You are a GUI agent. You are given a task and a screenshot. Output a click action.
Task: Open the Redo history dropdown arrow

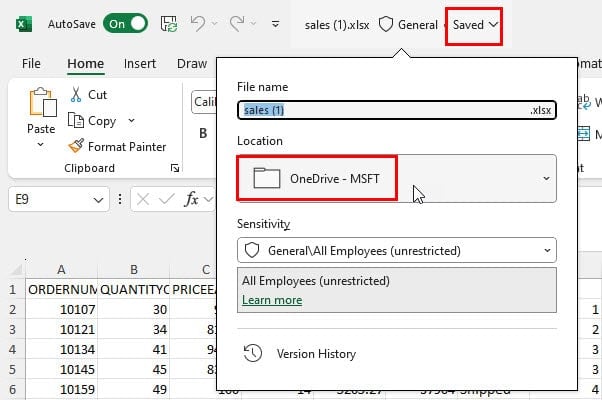(253, 24)
